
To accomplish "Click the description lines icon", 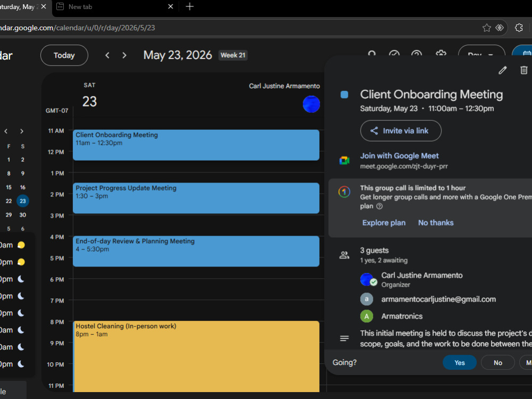I will tap(344, 338).
